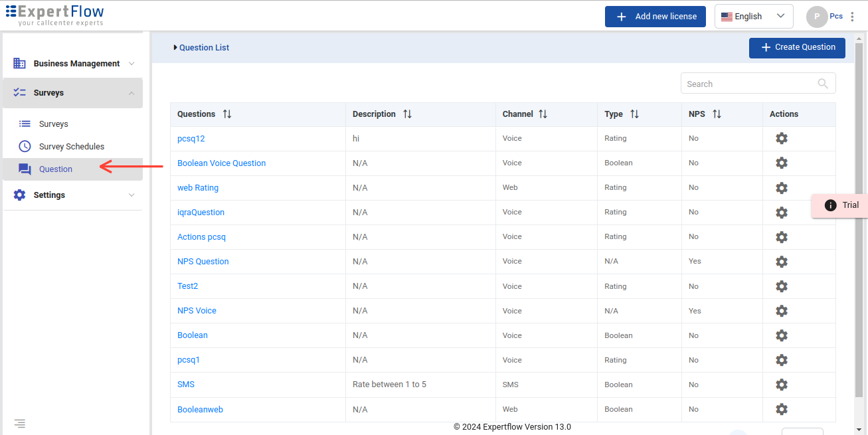Click into the Search input field
This screenshot has height=435, width=868.
click(x=747, y=84)
